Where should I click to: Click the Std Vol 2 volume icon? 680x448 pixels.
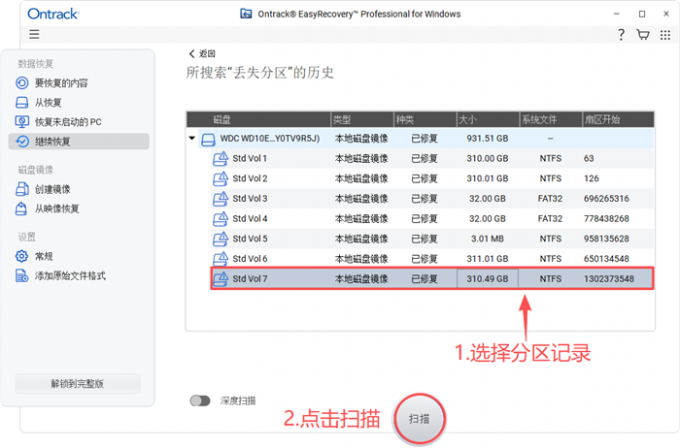click(x=220, y=179)
